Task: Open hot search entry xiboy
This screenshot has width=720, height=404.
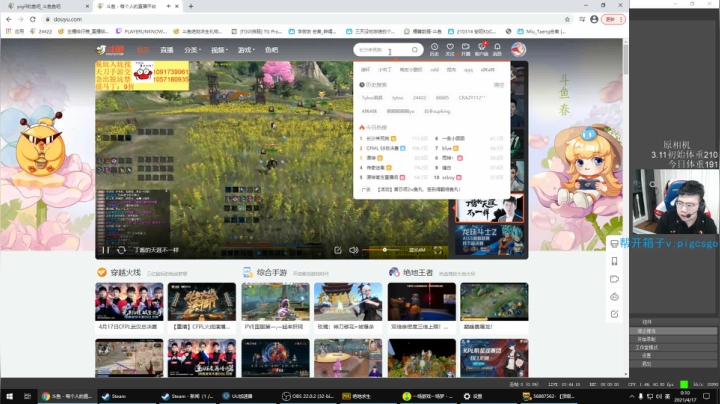Action: pyautogui.click(x=449, y=177)
